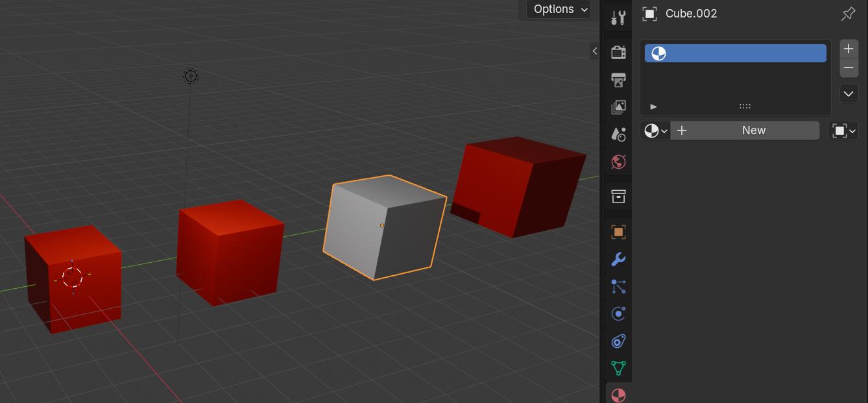
Task: Toggle the viewport sidebar arrow
Action: [x=594, y=51]
